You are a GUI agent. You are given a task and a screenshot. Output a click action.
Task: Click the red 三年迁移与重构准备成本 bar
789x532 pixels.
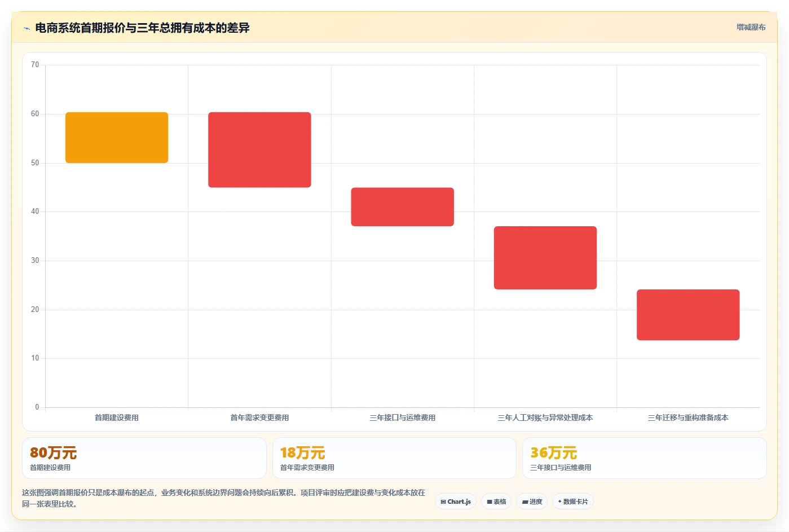click(x=688, y=315)
